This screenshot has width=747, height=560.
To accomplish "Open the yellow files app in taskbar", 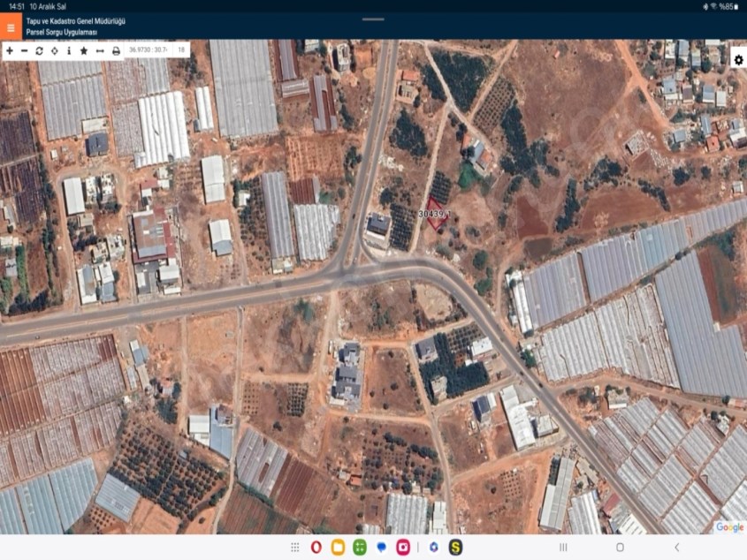I will tap(338, 548).
